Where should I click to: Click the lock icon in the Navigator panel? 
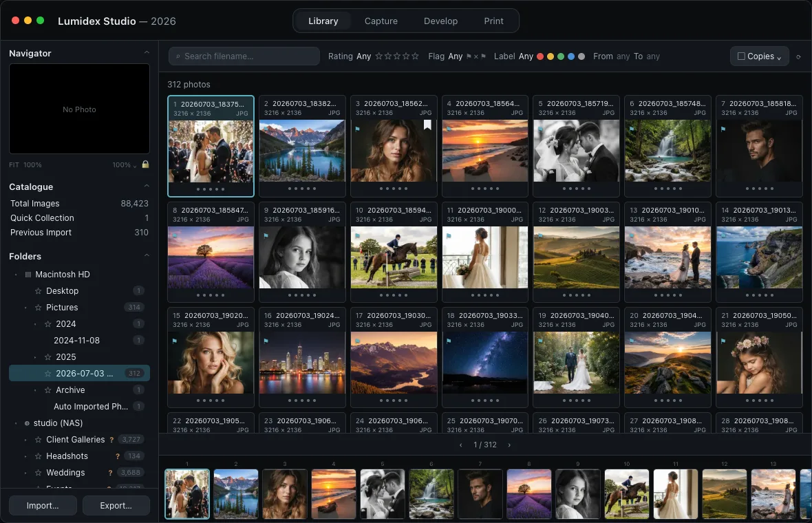point(145,164)
